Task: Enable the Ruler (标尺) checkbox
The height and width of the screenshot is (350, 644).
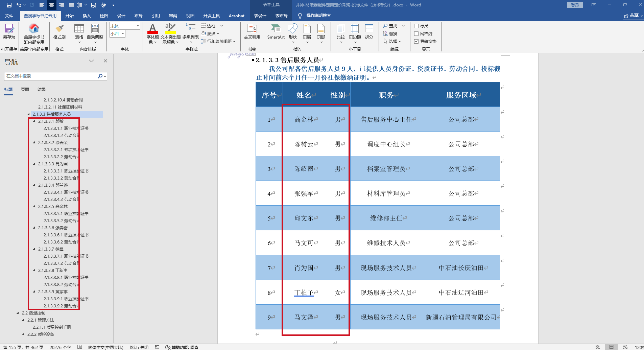Action: 416,26
